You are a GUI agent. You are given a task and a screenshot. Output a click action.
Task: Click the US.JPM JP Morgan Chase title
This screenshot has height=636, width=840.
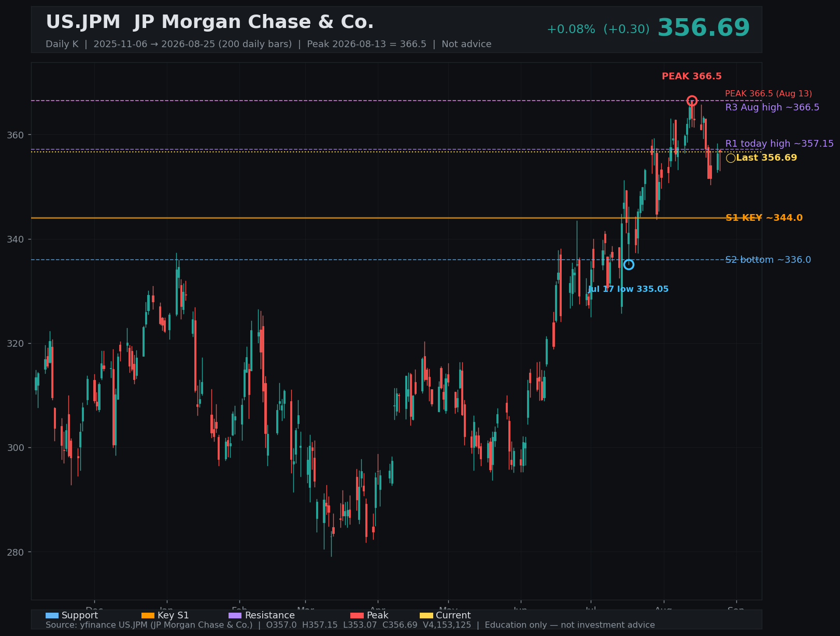click(210, 22)
